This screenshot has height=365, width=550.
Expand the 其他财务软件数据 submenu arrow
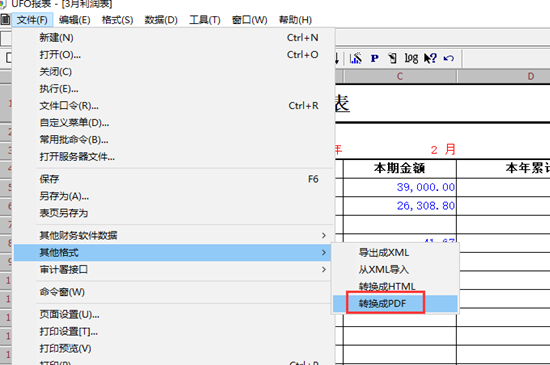click(324, 235)
